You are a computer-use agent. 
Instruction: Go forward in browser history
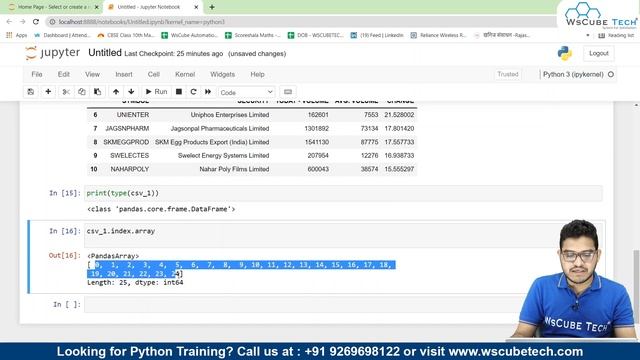pos(22,22)
